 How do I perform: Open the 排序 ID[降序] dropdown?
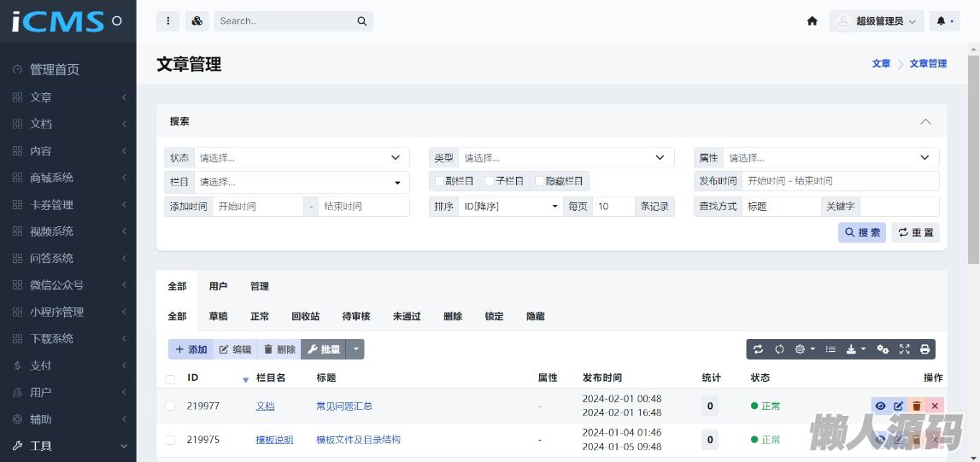pos(509,207)
